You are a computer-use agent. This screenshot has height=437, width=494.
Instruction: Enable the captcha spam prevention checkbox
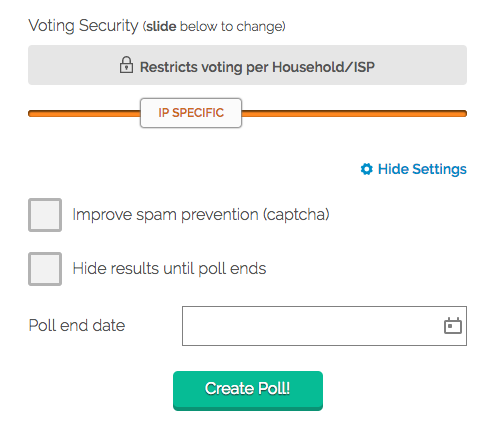click(45, 215)
